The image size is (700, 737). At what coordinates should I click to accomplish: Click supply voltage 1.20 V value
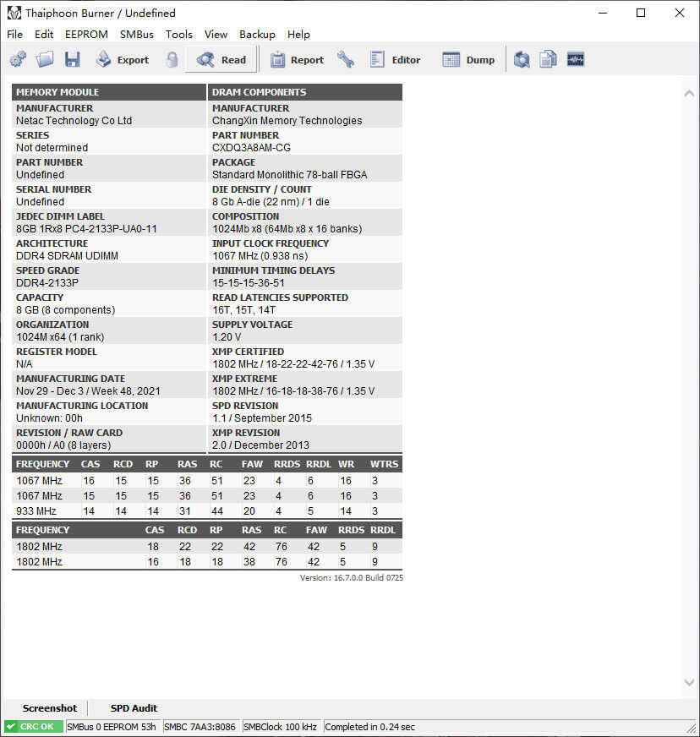tap(226, 337)
